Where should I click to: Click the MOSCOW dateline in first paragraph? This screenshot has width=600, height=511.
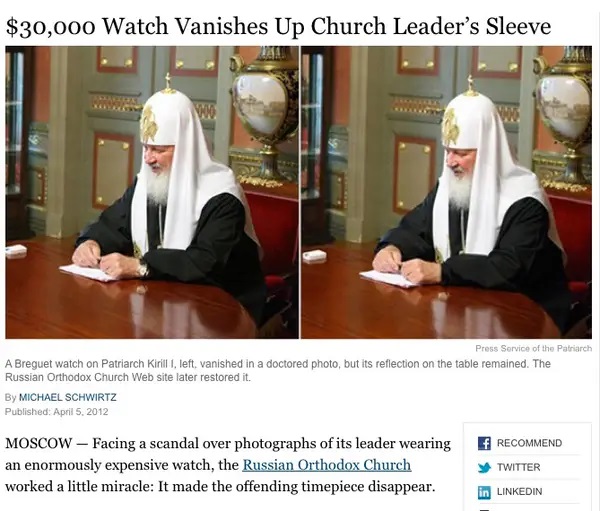pos(38,444)
